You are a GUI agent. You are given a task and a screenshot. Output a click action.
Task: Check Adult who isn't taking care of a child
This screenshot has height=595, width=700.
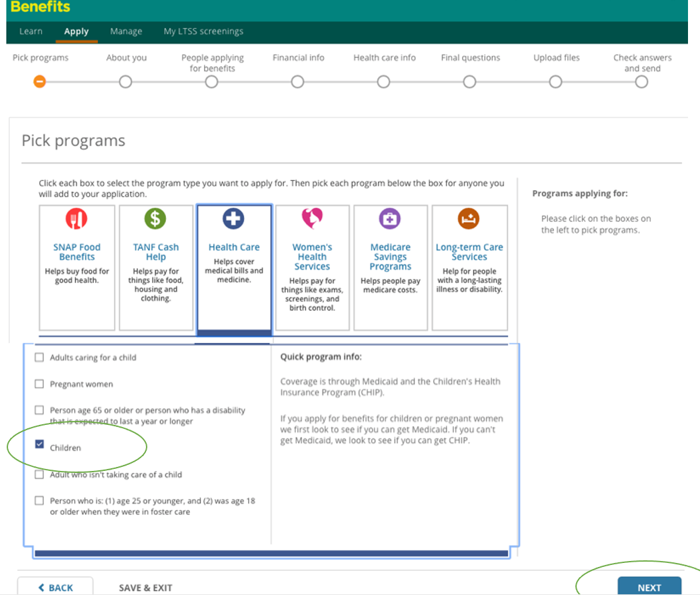pos(39,474)
